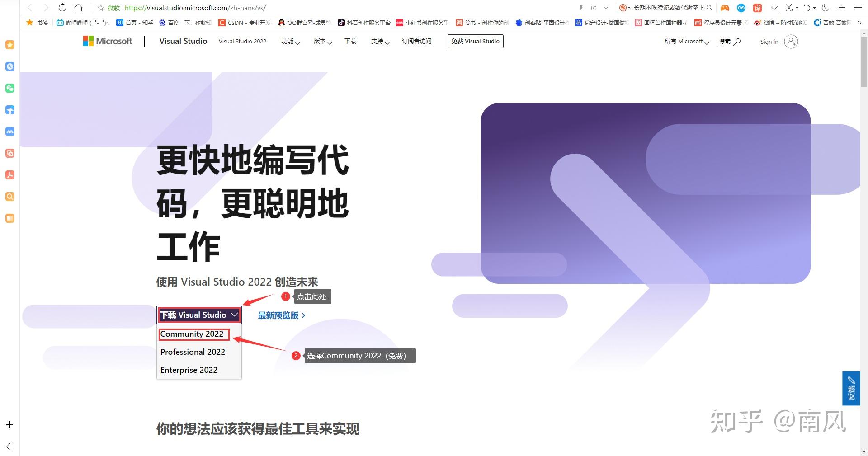Select Community 2022 from the download menu
Screen dimensions: 868x456
tap(192, 334)
